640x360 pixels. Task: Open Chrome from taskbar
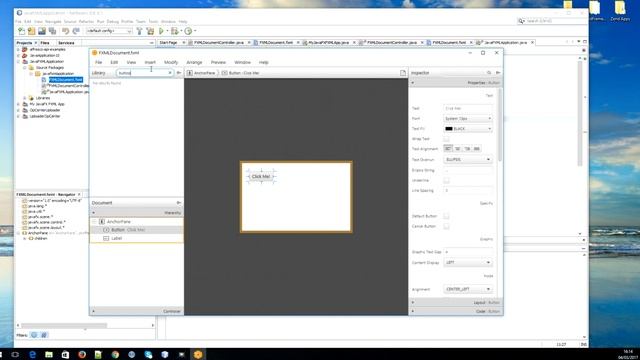pos(115,354)
